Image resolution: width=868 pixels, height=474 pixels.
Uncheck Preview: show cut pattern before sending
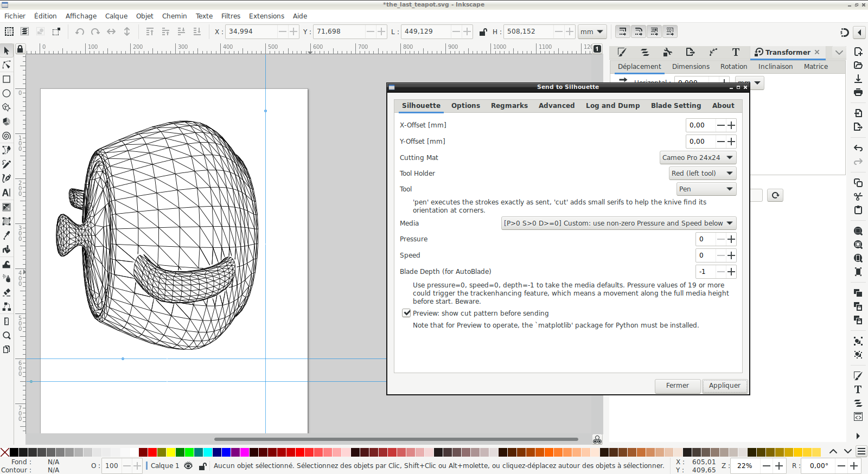406,313
